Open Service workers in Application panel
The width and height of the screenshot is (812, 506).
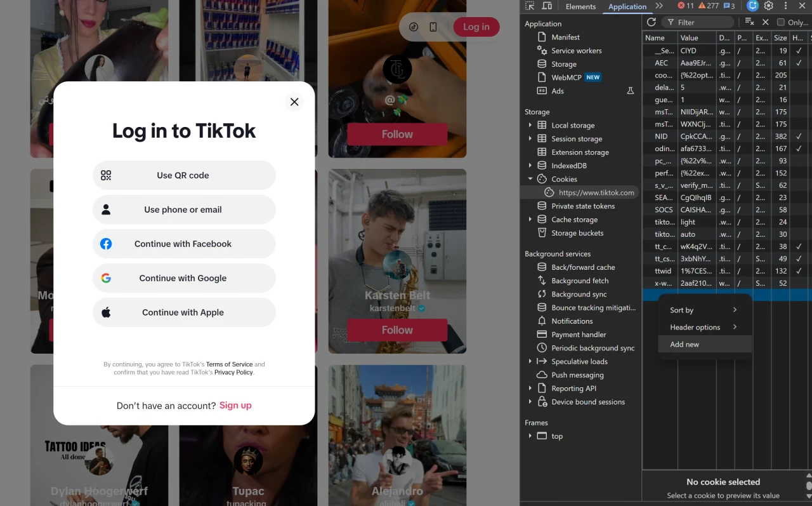[x=576, y=51]
